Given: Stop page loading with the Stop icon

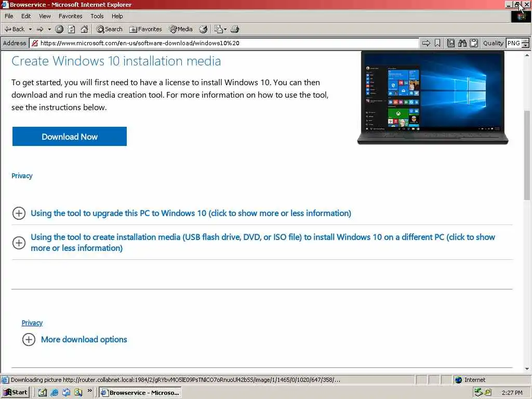Looking at the screenshot, I should pos(59,29).
